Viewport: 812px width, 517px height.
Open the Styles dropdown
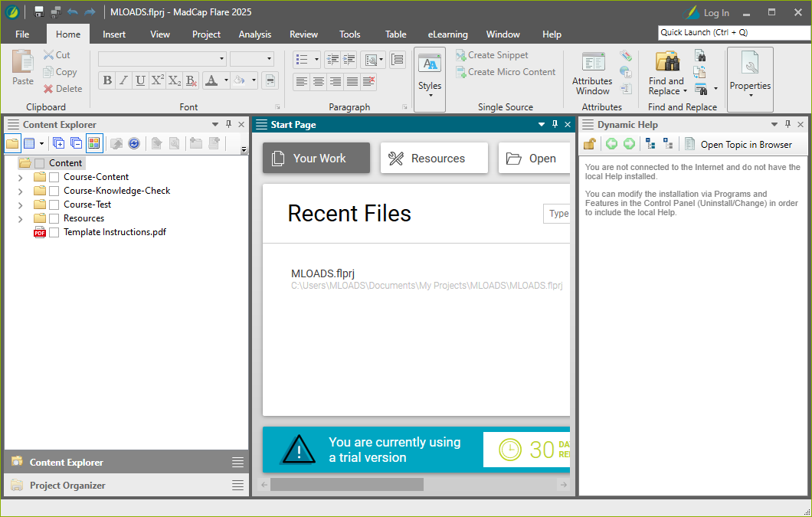430,79
